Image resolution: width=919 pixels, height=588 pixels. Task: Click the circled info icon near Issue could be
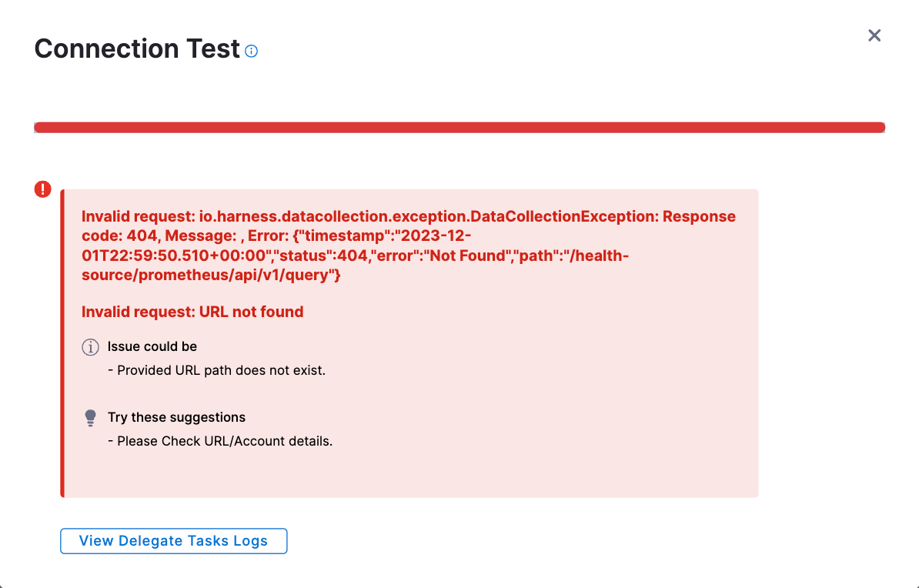[91, 347]
